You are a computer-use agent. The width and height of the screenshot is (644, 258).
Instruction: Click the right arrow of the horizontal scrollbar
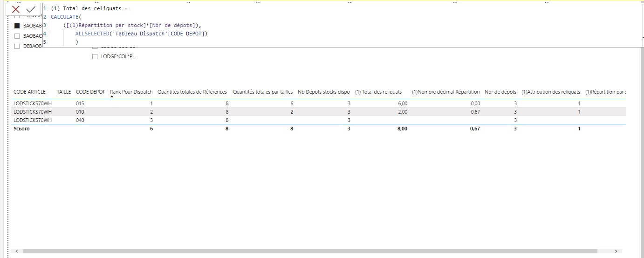tap(616, 251)
